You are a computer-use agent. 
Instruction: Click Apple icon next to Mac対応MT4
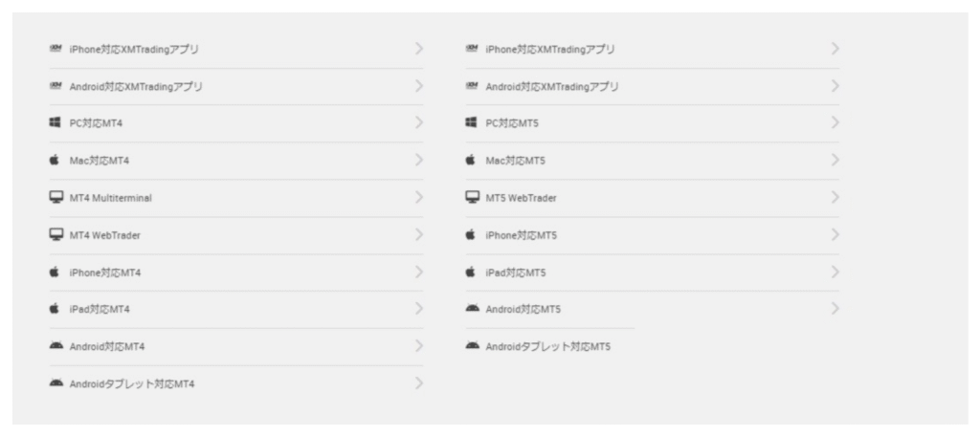tap(55, 161)
